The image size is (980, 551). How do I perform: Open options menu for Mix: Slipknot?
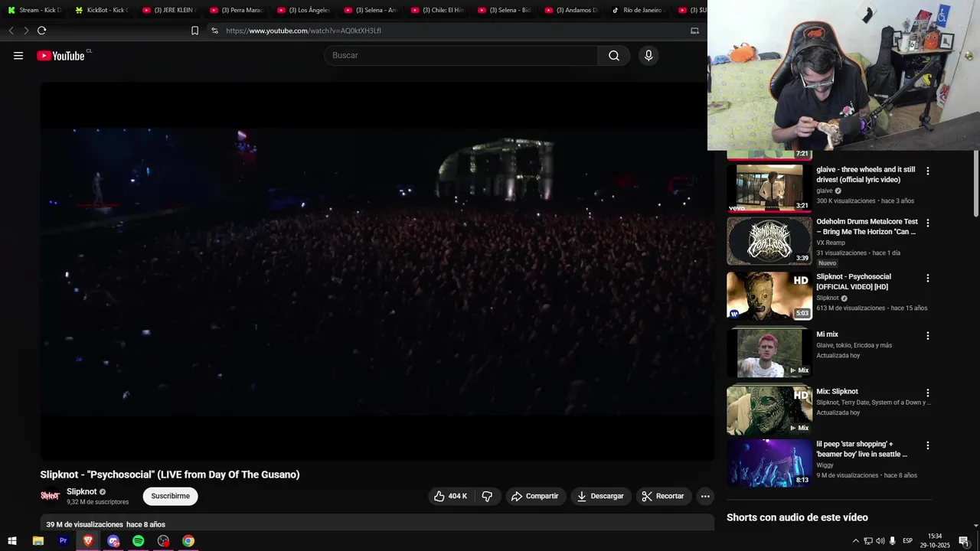(928, 393)
